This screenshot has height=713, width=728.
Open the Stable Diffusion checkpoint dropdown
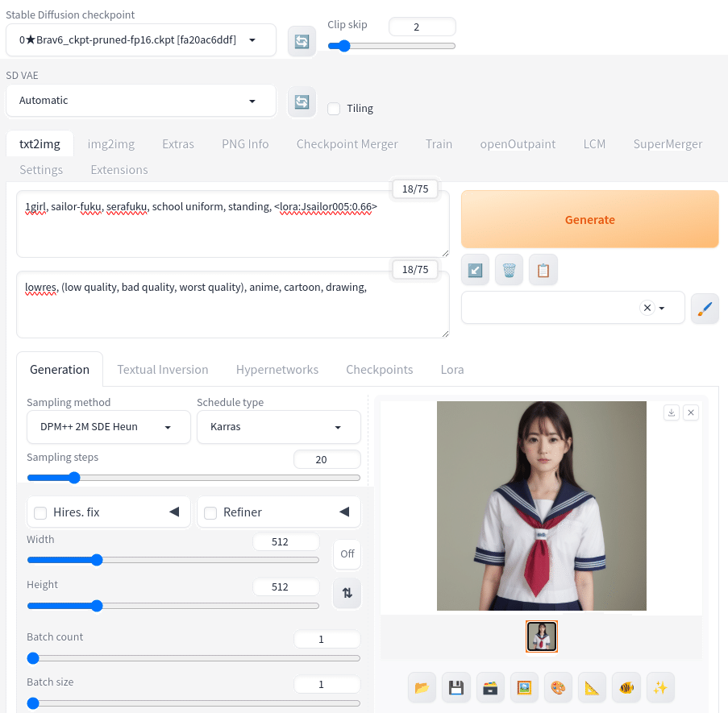coord(140,39)
